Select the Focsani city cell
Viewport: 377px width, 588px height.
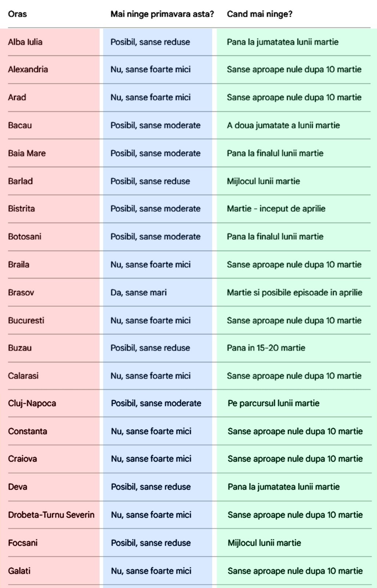point(23,543)
